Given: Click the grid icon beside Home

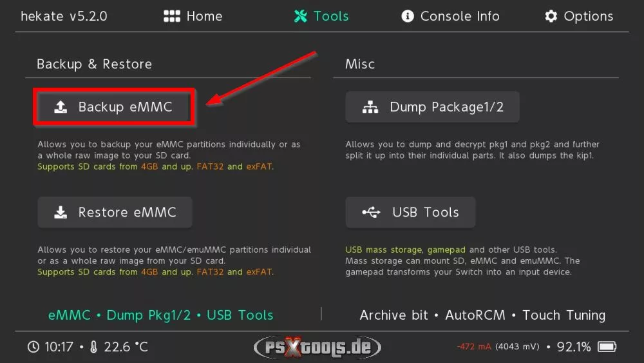Looking at the screenshot, I should point(172,17).
